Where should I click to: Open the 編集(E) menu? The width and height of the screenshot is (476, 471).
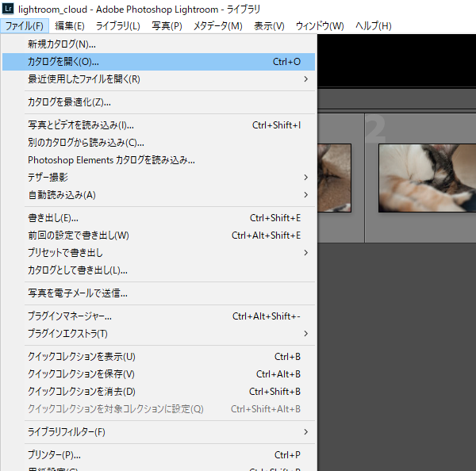click(69, 26)
